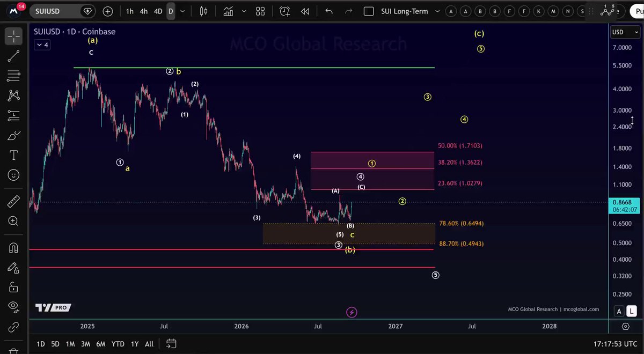
Task: Toggle stay in drawing mode
Action: click(x=13, y=268)
